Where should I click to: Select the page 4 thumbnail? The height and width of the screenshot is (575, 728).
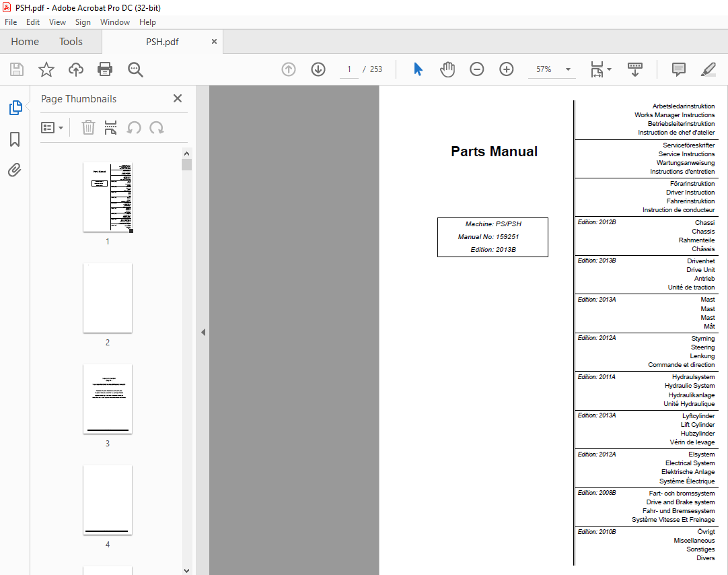pyautogui.click(x=108, y=500)
